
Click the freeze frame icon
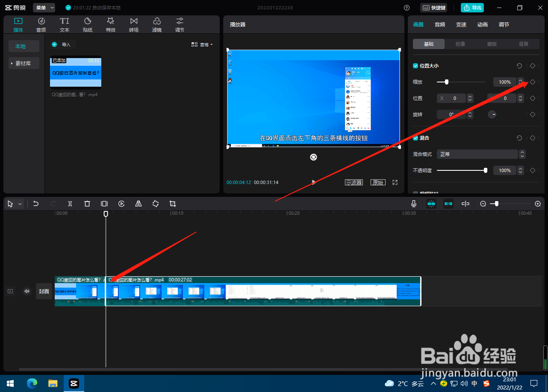[x=104, y=204]
